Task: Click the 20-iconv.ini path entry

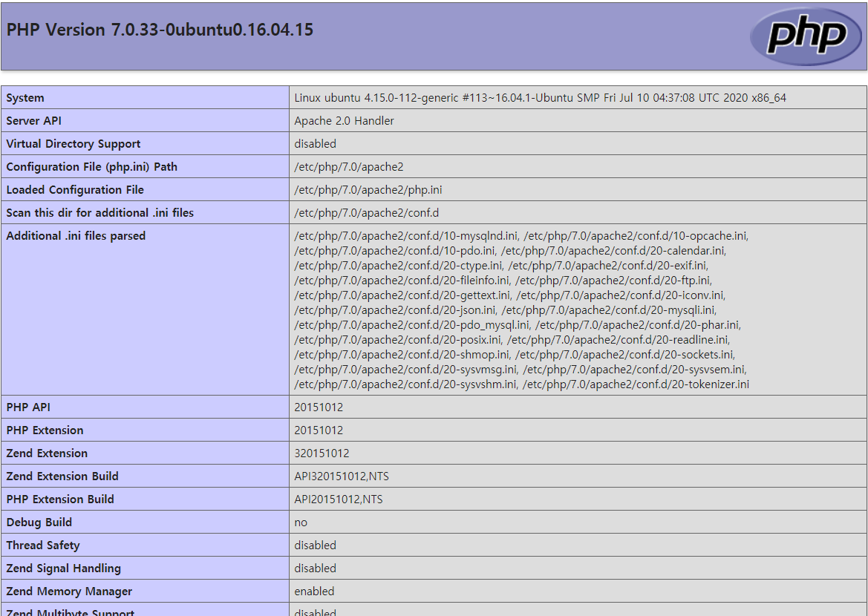Action: click(x=621, y=295)
